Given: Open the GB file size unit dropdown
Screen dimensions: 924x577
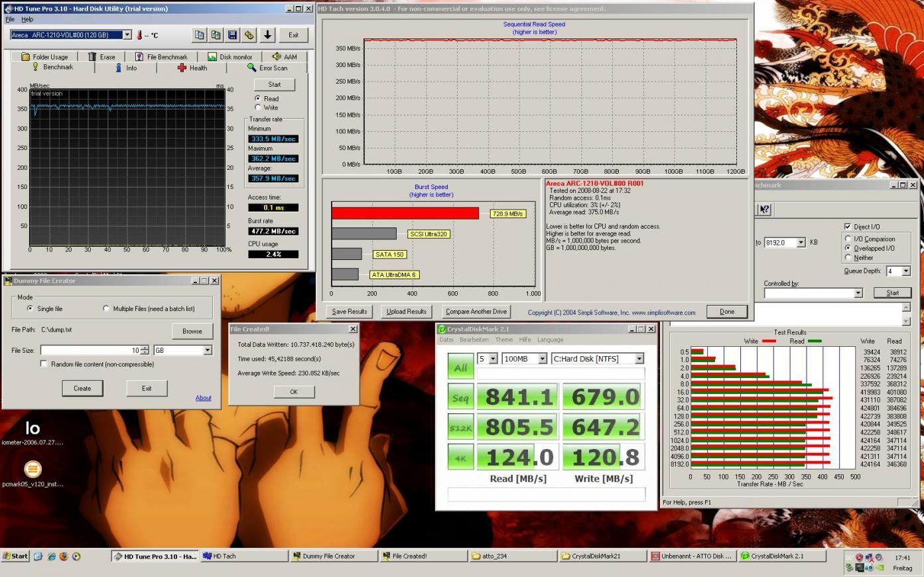Looking at the screenshot, I should (x=207, y=350).
